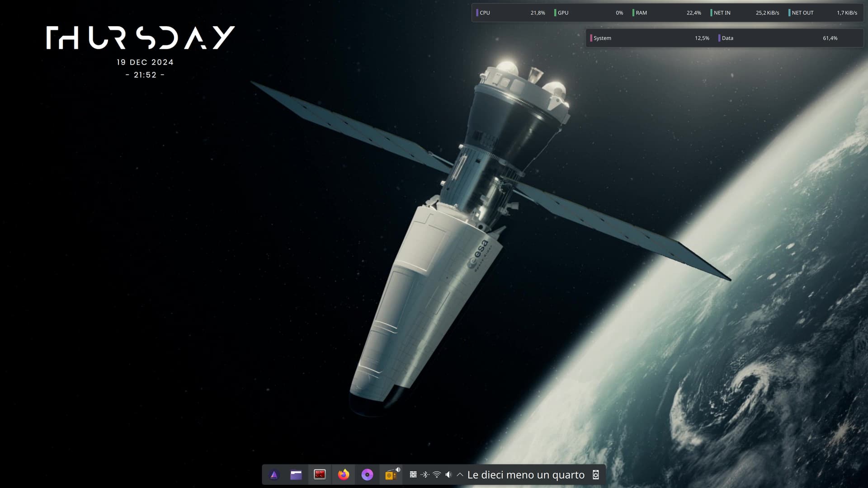This screenshot has height=488, width=868.
Task: Click the fuzzy clock text "Le dieci meno un quarto"
Action: [x=526, y=475]
